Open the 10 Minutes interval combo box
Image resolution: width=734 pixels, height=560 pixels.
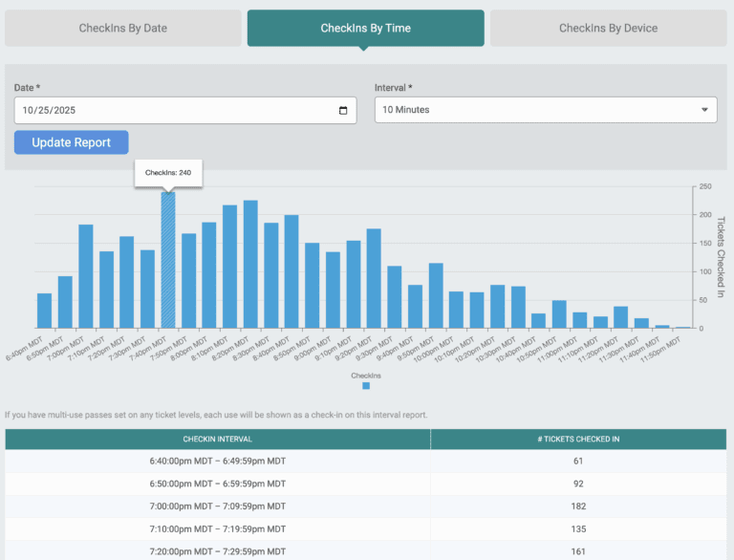tap(545, 110)
